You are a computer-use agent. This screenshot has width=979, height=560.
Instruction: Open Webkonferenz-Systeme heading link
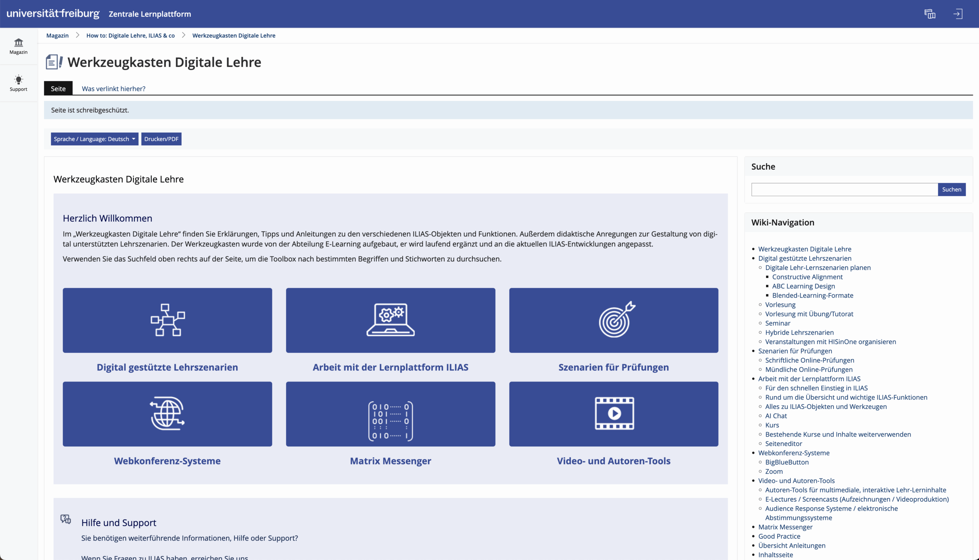(x=168, y=461)
